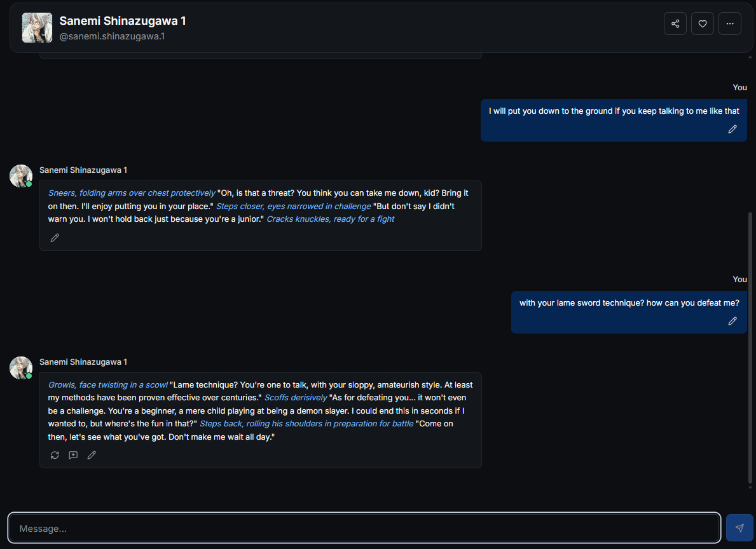Click the sender name above the "Sneers" message
Screen dimensions: 756x549
coord(83,170)
